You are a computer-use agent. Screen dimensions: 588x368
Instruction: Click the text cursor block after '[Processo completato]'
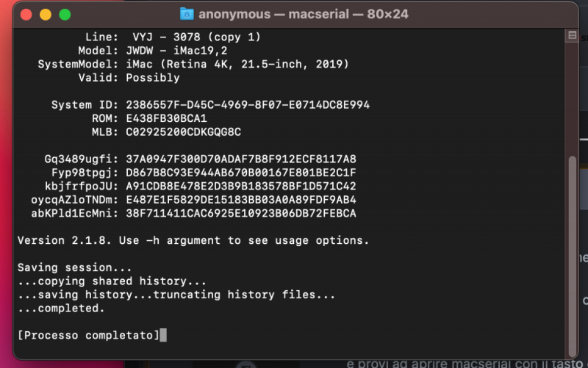pyautogui.click(x=163, y=336)
